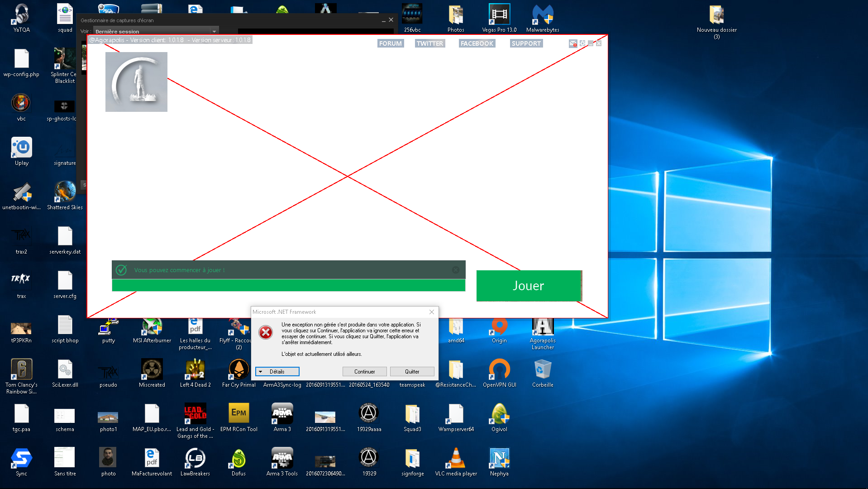The width and height of the screenshot is (868, 489).
Task: Select the Uplay desktop shortcut
Action: tap(21, 152)
